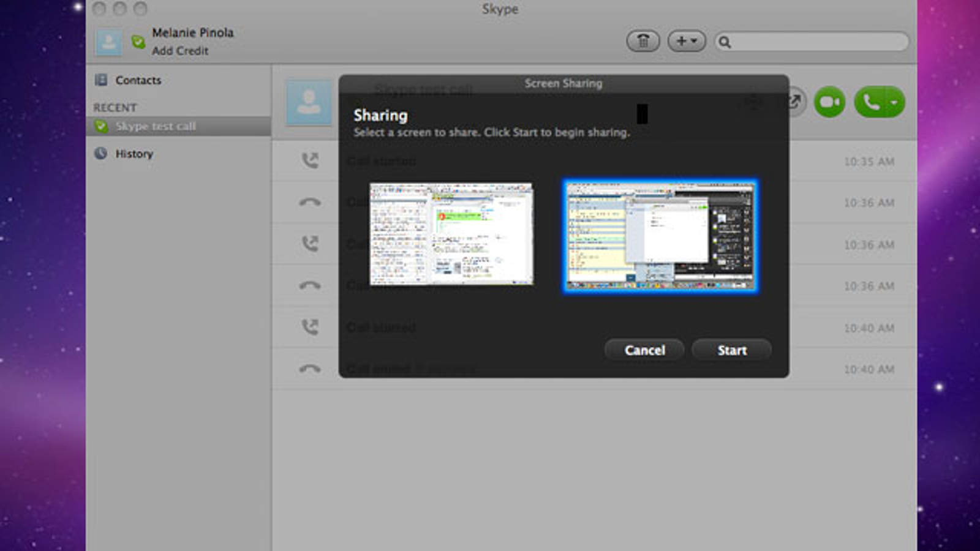Open the plus add menu dropdown

(687, 41)
